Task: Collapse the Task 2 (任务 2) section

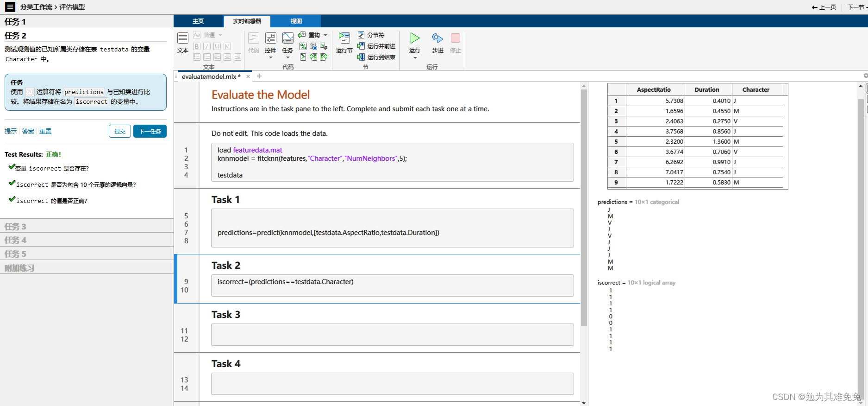Action: (87, 36)
